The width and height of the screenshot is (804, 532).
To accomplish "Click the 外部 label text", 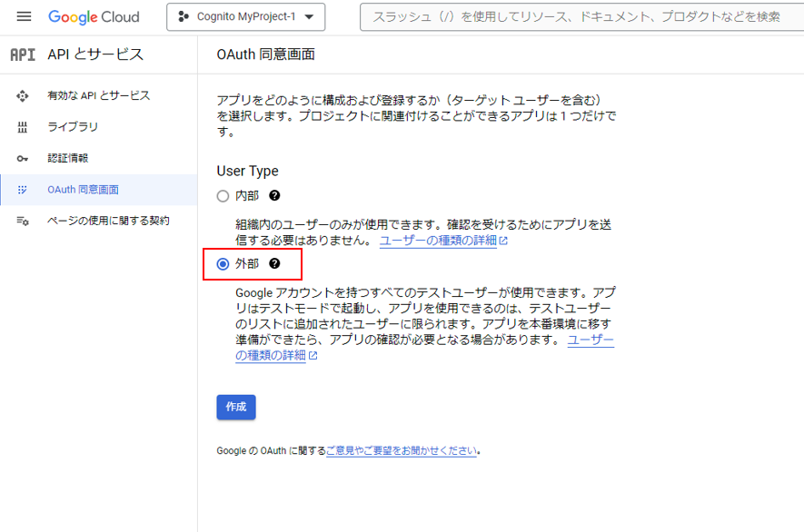I will tap(247, 263).
